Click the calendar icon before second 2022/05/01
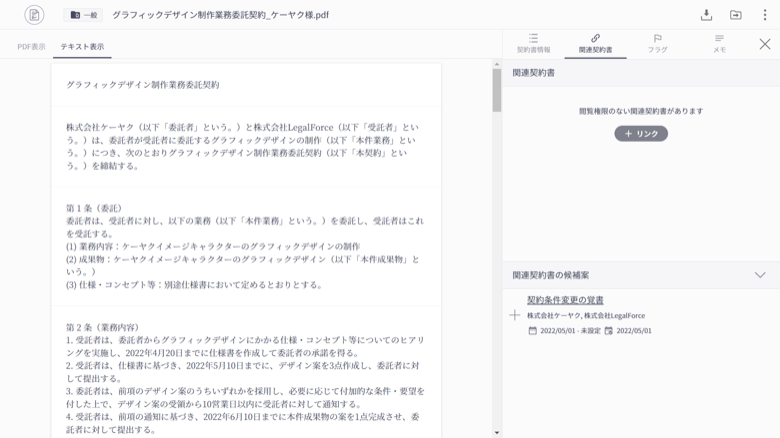Viewport: 780px width, 438px height. point(608,330)
